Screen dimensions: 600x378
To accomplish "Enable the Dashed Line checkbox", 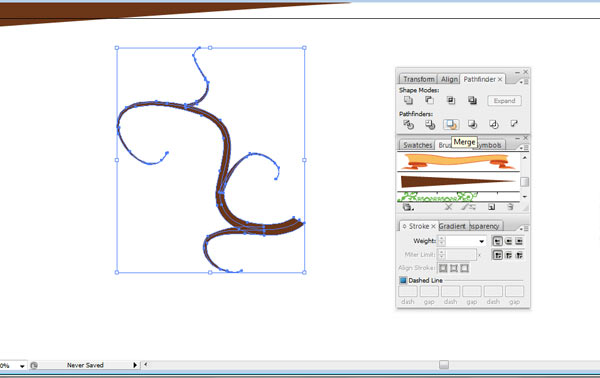I will (403, 280).
